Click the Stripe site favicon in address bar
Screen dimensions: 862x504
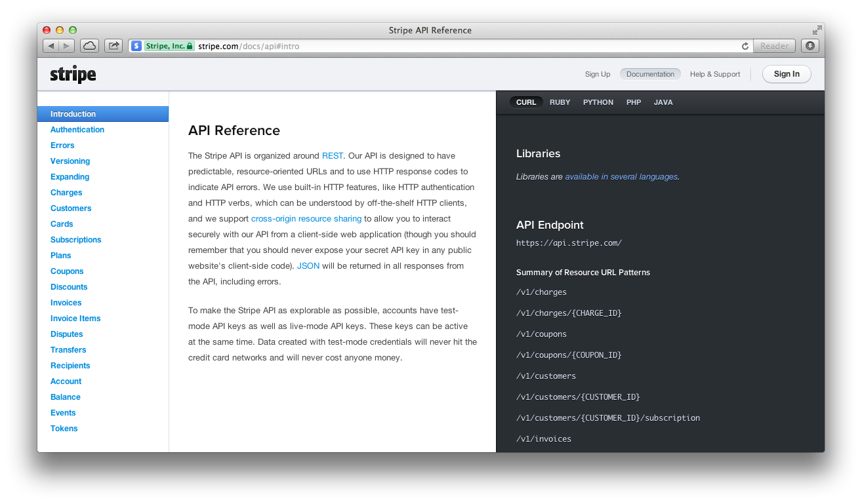[136, 46]
